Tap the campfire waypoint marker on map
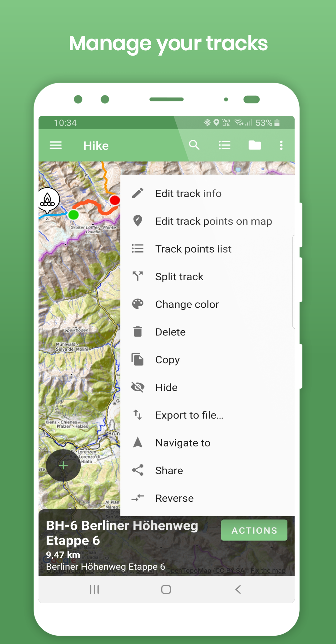 click(x=48, y=200)
